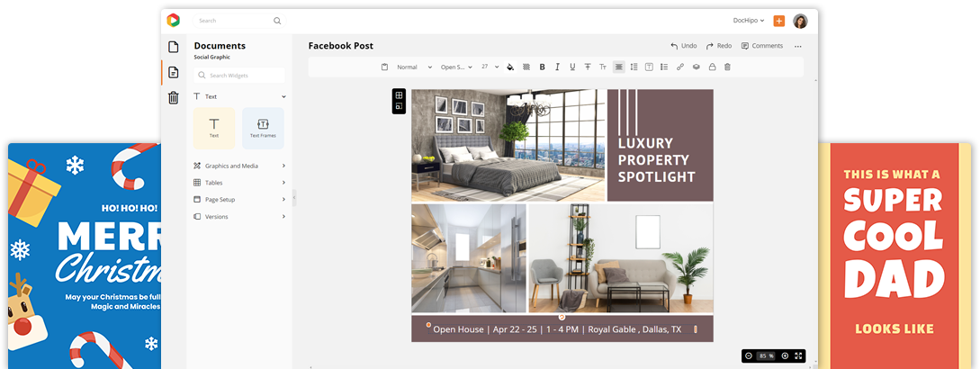Click the Social Graphic subtitle

point(211,57)
